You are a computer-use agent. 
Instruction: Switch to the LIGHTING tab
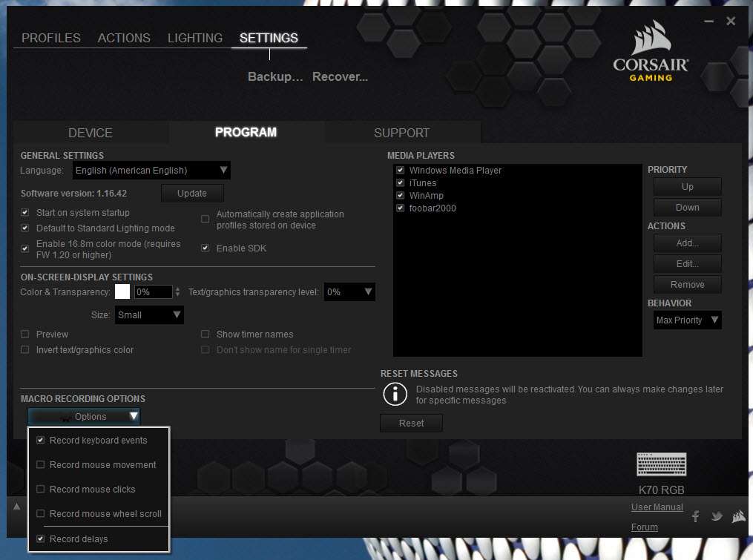(195, 38)
